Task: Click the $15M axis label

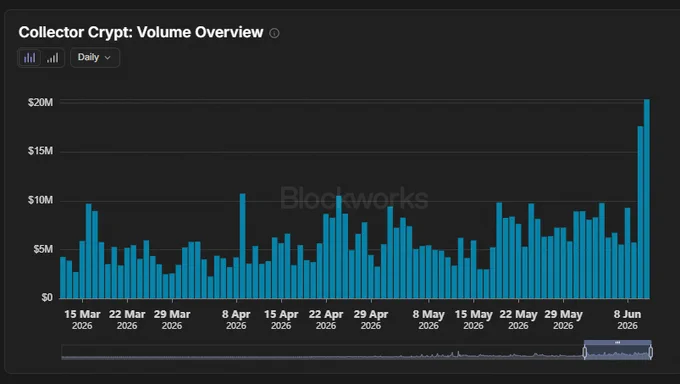Action: 40,151
